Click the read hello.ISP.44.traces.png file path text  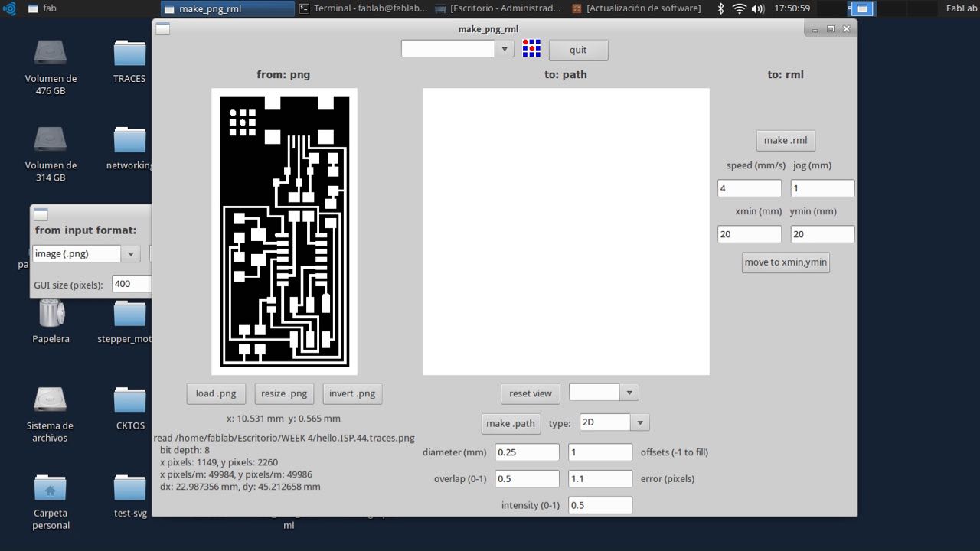coord(284,439)
